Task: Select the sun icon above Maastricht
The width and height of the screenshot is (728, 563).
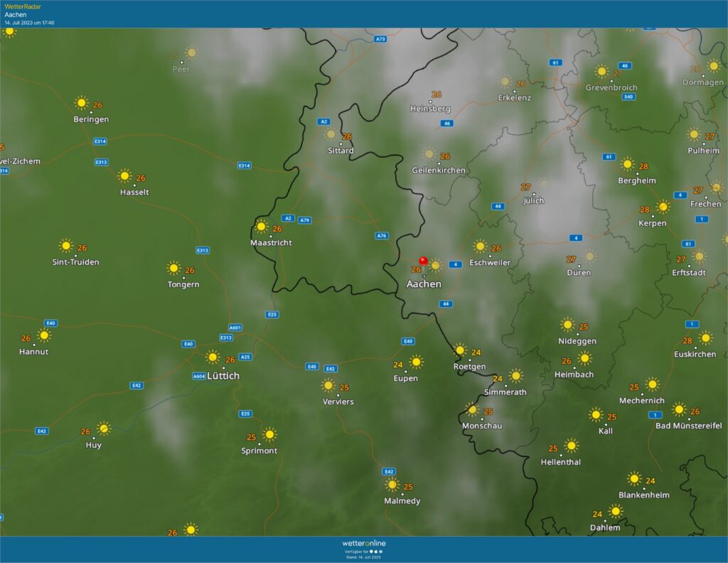Action: 262,227
